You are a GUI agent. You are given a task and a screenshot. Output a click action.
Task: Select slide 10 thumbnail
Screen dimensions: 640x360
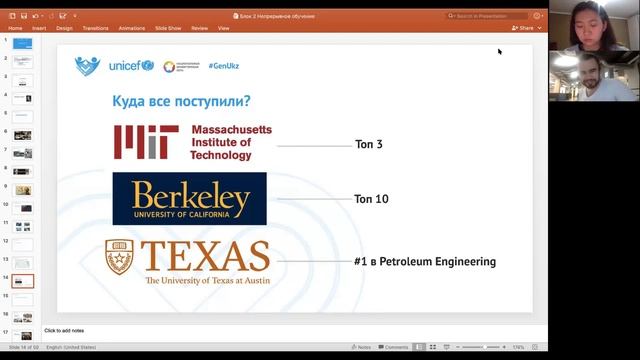pyautogui.click(x=22, y=208)
